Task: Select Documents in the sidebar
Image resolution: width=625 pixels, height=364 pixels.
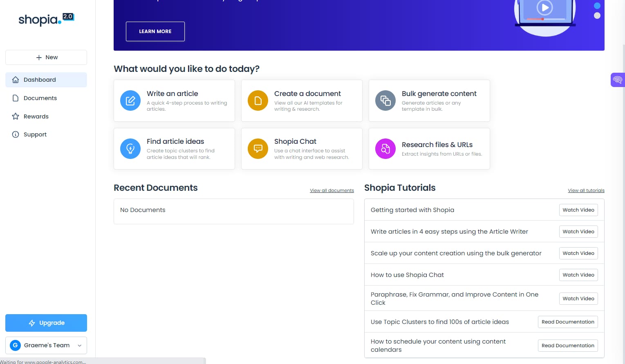Action: click(x=40, y=98)
